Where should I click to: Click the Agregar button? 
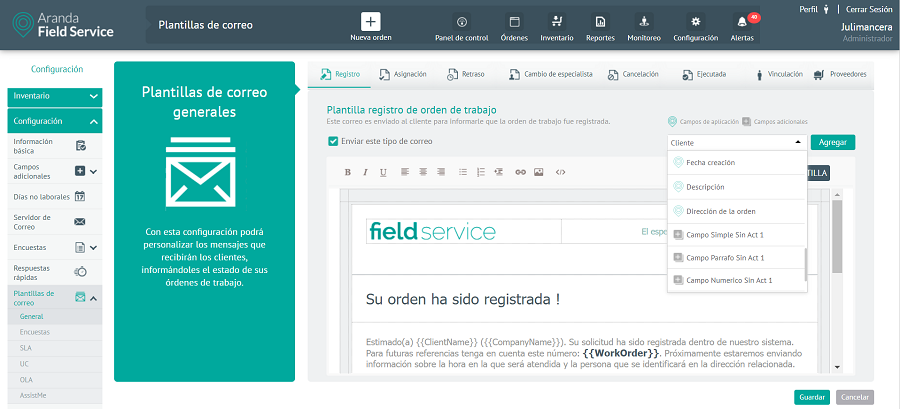point(832,142)
